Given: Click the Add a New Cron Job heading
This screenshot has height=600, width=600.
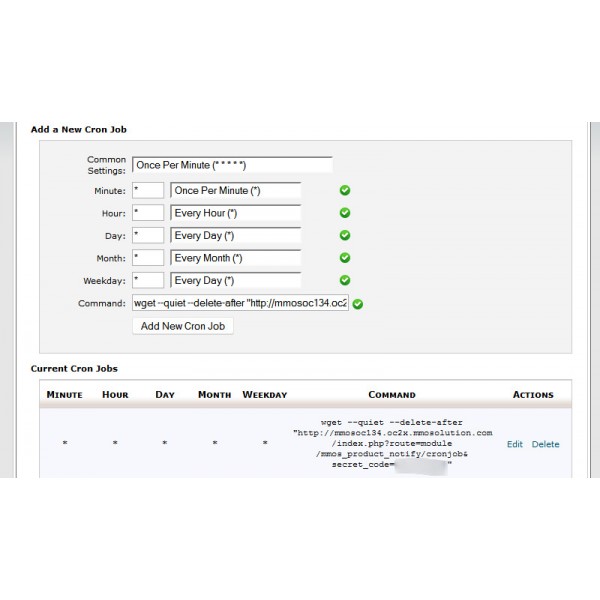Looking at the screenshot, I should (79, 129).
